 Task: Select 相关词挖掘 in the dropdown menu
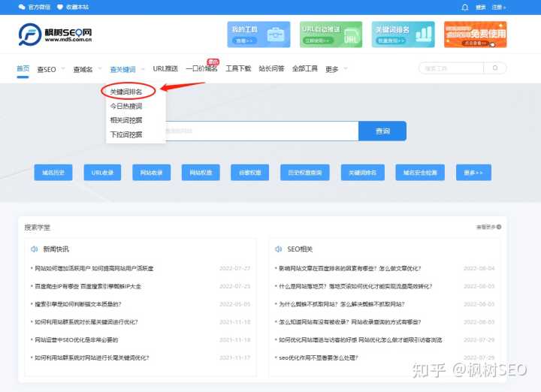[126, 120]
